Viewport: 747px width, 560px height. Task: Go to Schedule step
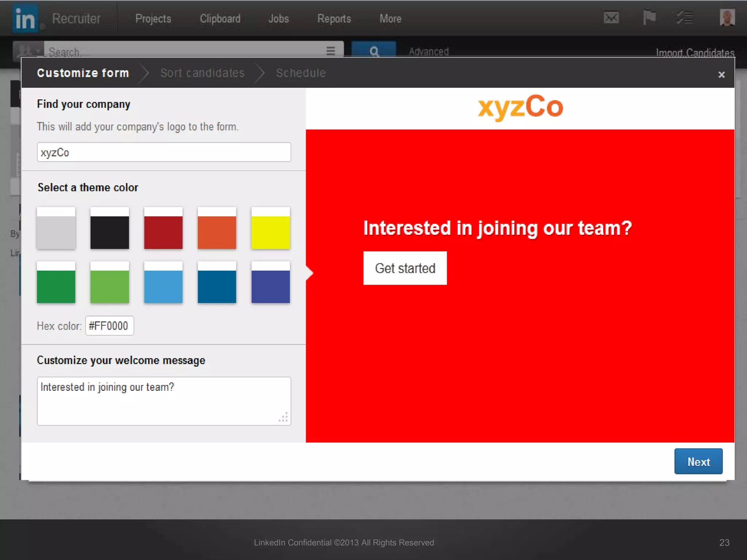coord(301,73)
